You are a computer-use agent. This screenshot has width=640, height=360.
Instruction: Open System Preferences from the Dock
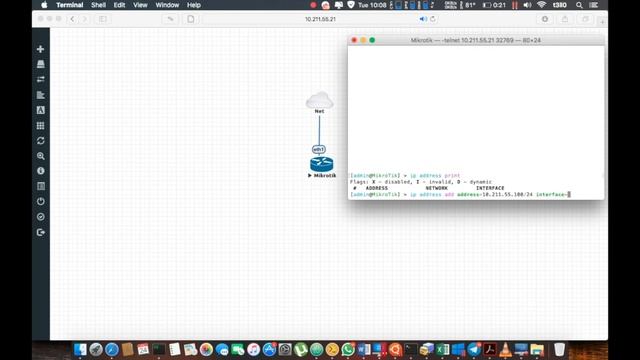pyautogui.click(x=285, y=349)
